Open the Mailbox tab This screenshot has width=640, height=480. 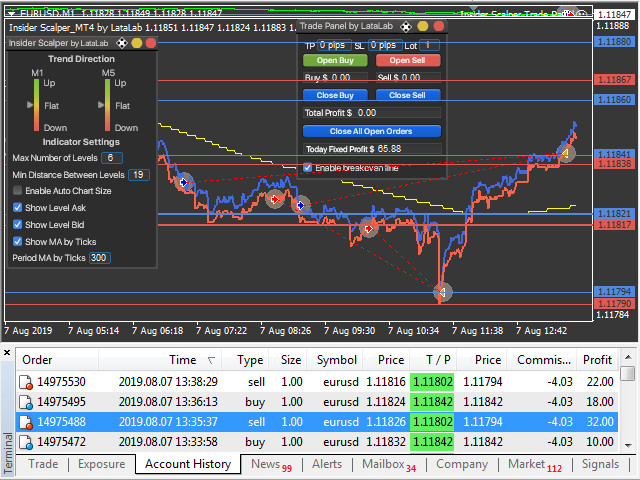tap(389, 464)
